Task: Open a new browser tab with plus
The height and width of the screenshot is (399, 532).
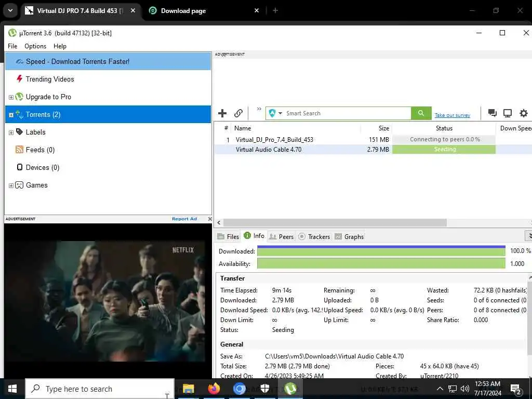Action: pyautogui.click(x=275, y=10)
